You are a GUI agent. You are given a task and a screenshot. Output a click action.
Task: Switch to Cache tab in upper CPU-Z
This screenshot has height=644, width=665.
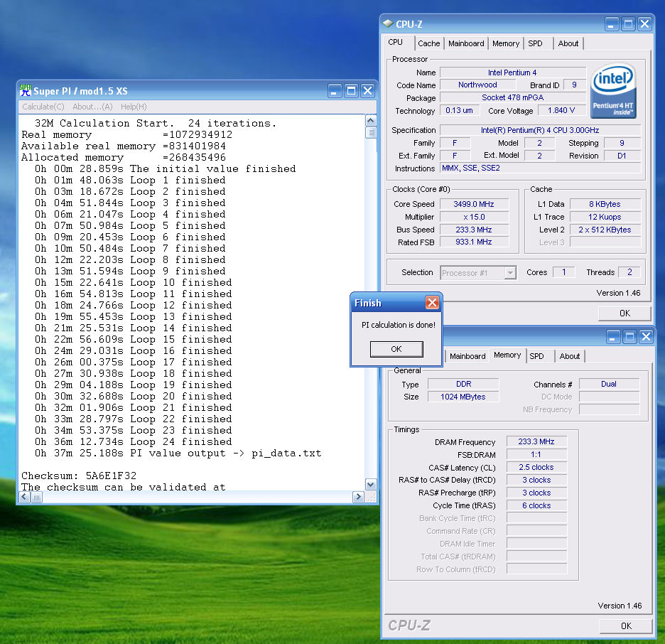click(429, 43)
